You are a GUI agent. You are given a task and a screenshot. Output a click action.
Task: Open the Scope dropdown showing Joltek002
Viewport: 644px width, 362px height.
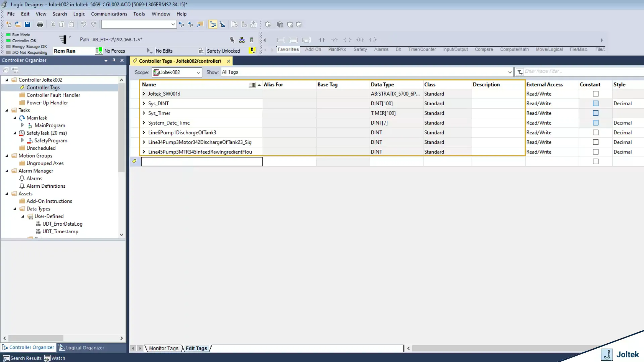click(177, 72)
